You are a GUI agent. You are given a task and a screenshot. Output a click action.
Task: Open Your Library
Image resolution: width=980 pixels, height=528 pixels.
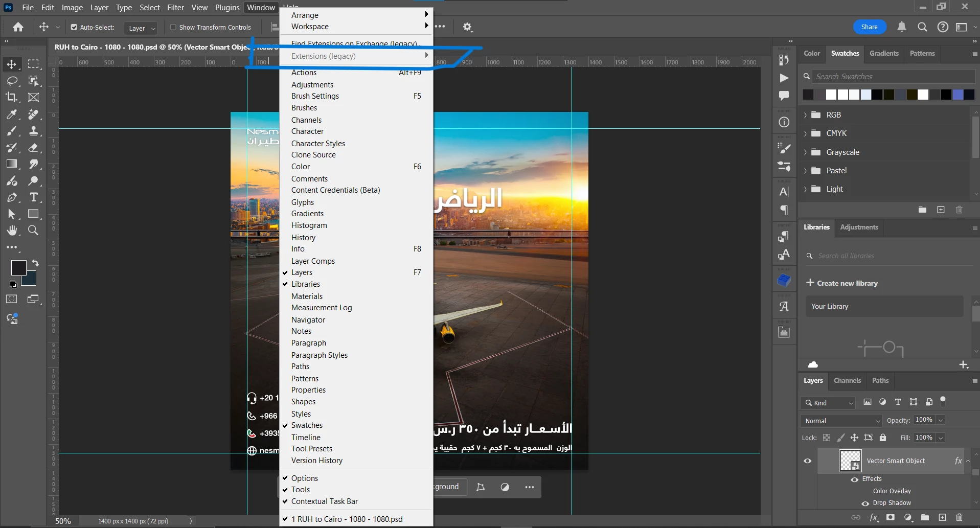[884, 306]
